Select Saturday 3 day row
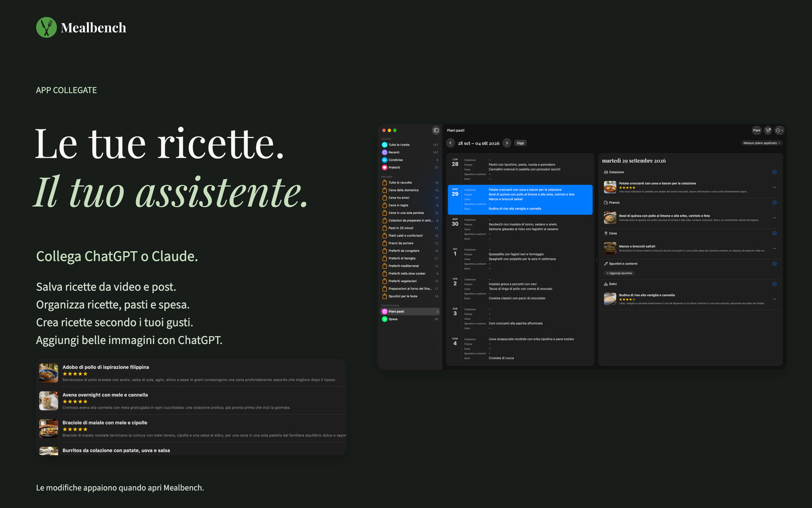 pos(520,318)
